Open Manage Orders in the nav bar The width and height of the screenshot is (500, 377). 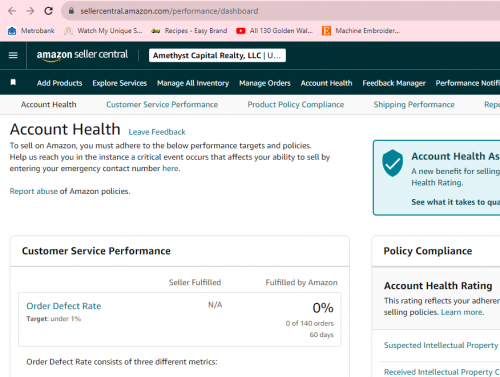pos(265,83)
